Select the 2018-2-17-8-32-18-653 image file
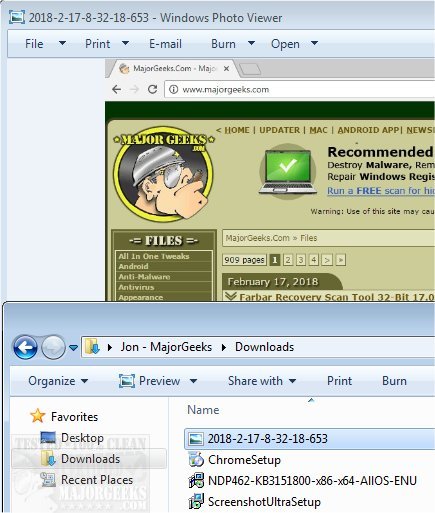Viewport: 435px width, 513px height. point(310,439)
